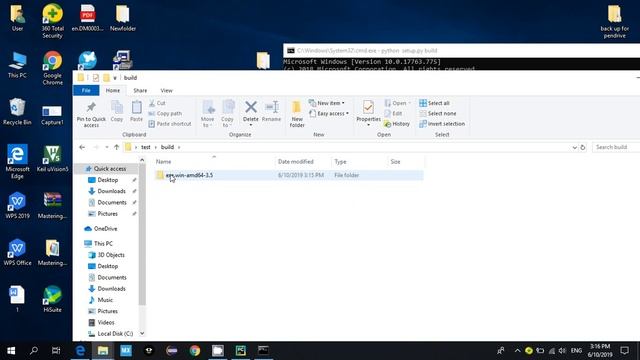Viewport: 640px width, 360px height.
Task: Open the New item dropdown
Action: [327, 103]
